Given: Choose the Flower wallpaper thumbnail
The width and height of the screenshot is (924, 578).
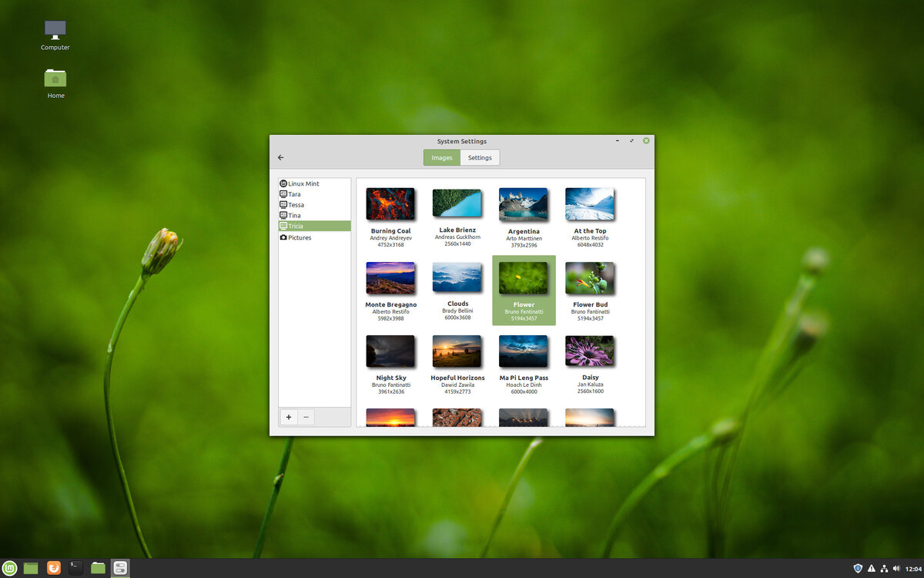Looking at the screenshot, I should [524, 278].
